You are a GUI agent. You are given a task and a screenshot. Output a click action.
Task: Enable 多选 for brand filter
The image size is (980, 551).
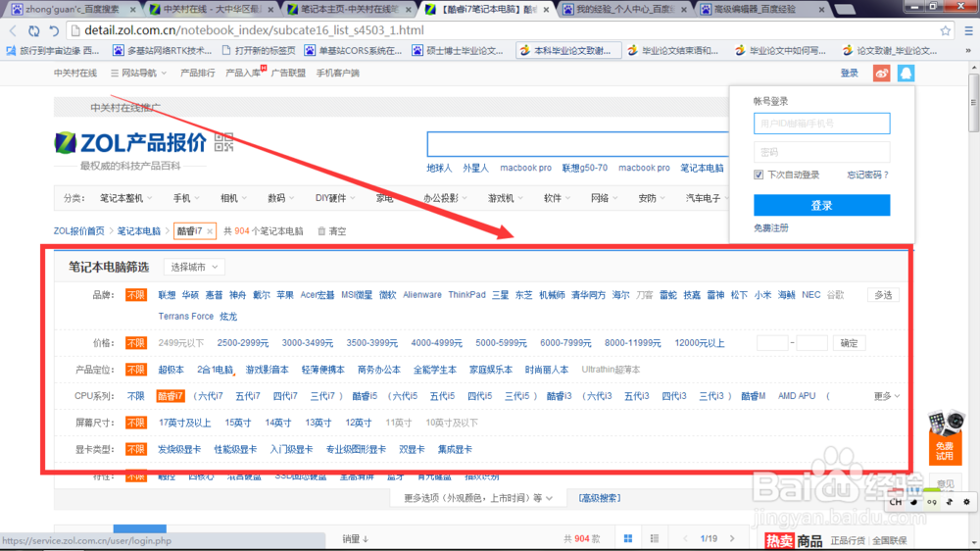883,295
